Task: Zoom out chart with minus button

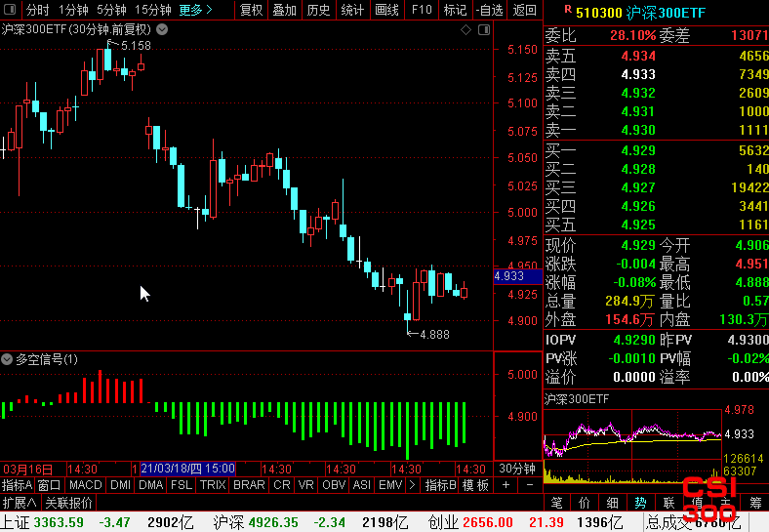Action: click(530, 485)
